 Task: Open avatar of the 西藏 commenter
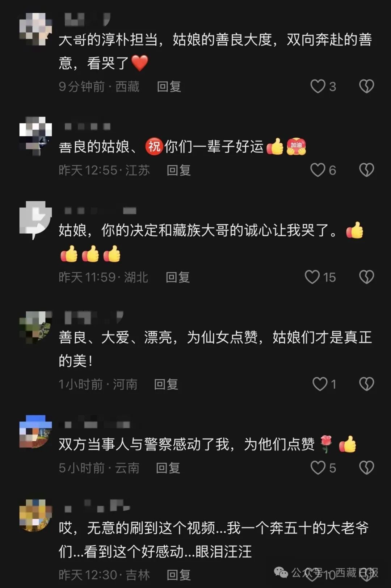tap(35, 29)
